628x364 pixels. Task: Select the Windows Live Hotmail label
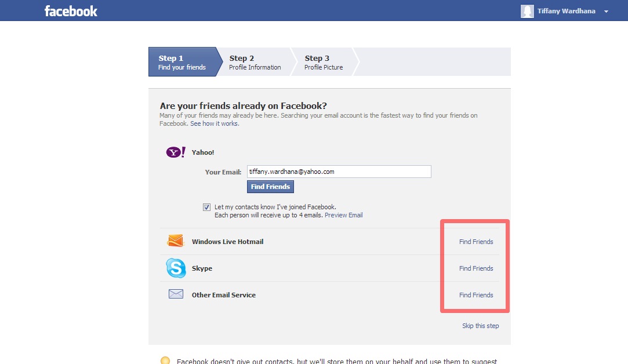(x=227, y=242)
